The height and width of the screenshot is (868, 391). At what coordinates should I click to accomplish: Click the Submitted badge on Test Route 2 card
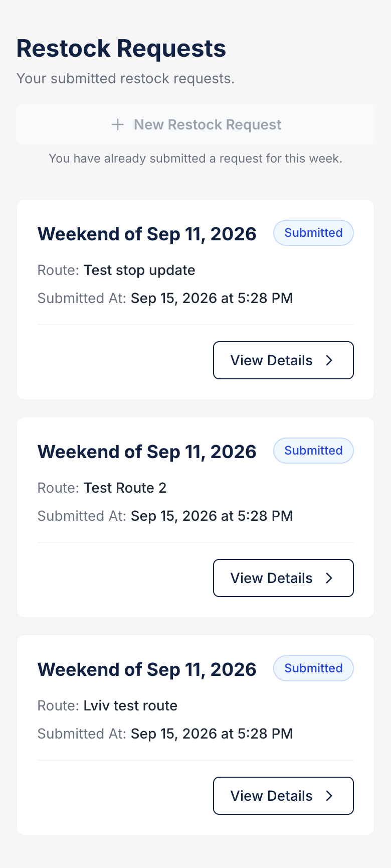click(x=313, y=451)
